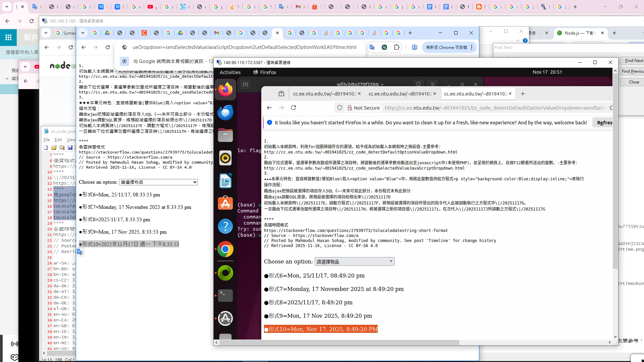Click Firefox list all tabs icon
The height and width of the screenshot is (362, 644).
point(281,94)
